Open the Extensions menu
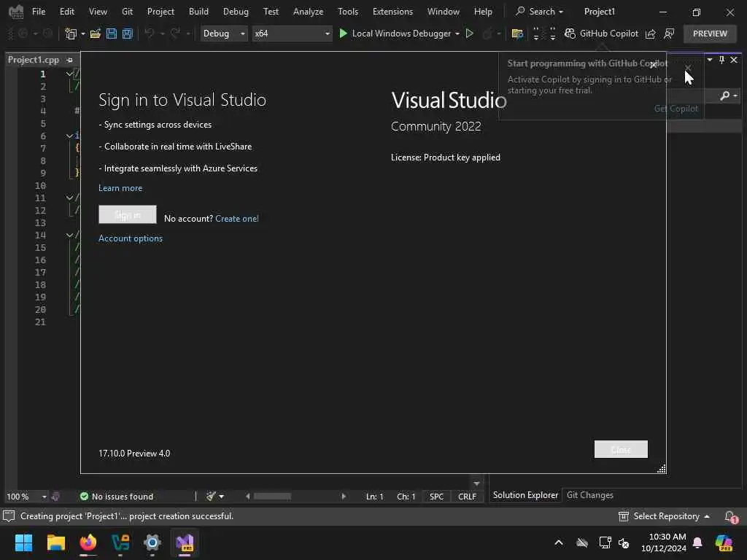This screenshot has height=560, width=747. [392, 12]
